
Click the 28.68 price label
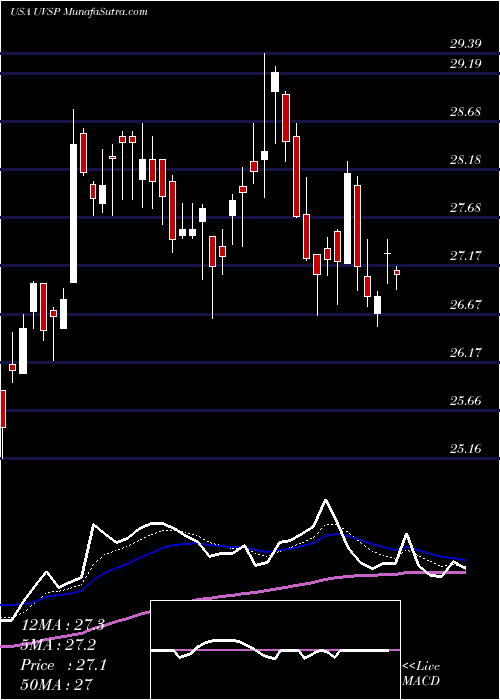point(466,112)
